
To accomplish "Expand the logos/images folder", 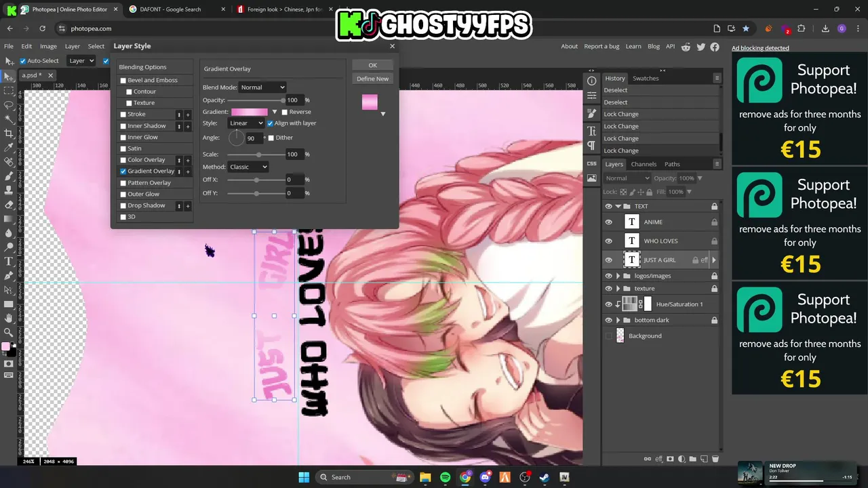I will click(x=618, y=276).
